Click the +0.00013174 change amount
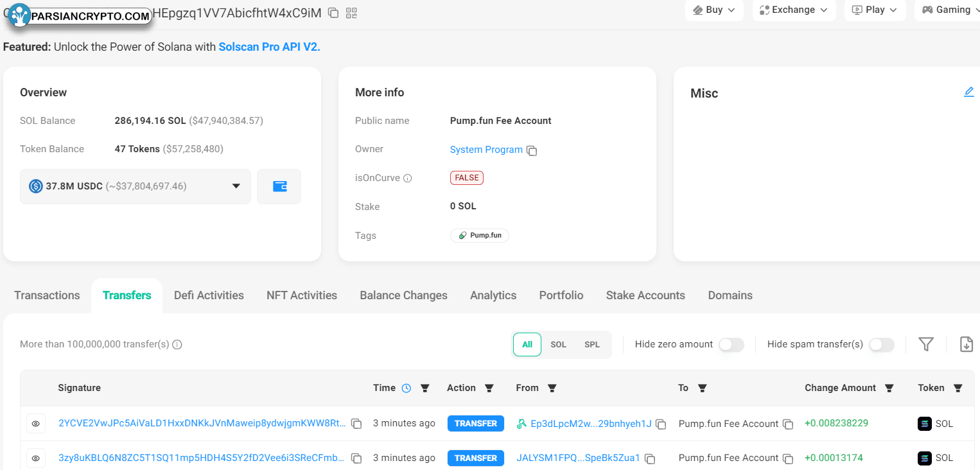This screenshot has width=980, height=470. 834,458
